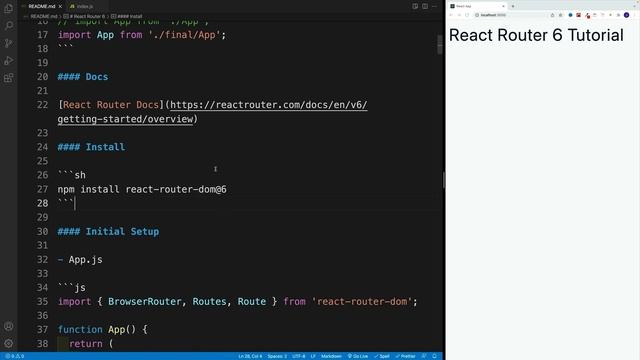The image size is (640, 360).
Task: Click the blue circular extension icon
Action: coord(571,15)
